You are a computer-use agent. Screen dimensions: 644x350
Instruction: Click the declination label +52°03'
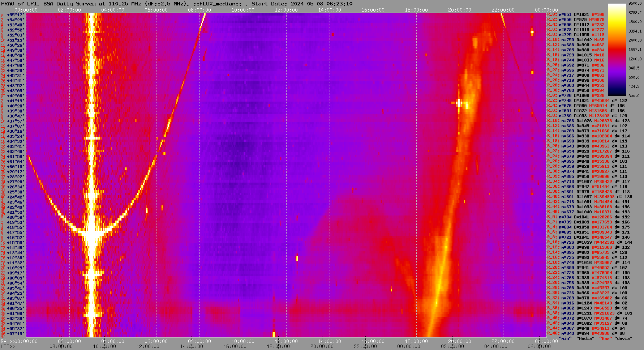[15, 35]
